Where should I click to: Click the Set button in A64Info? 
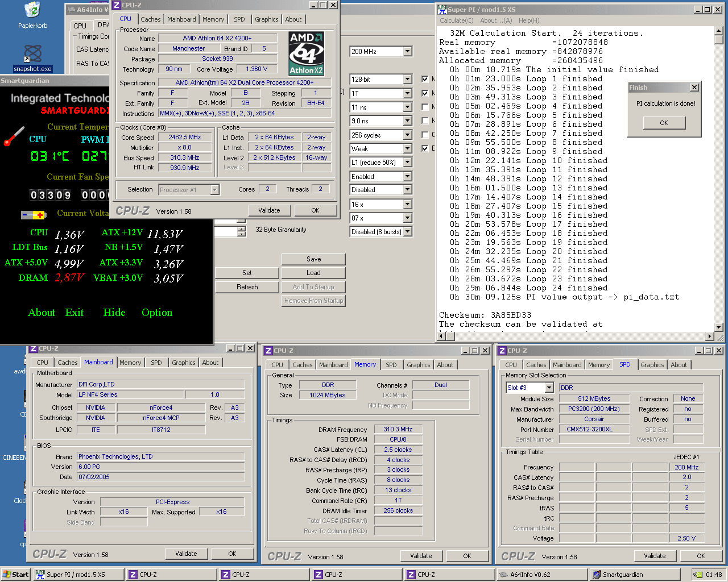247,273
